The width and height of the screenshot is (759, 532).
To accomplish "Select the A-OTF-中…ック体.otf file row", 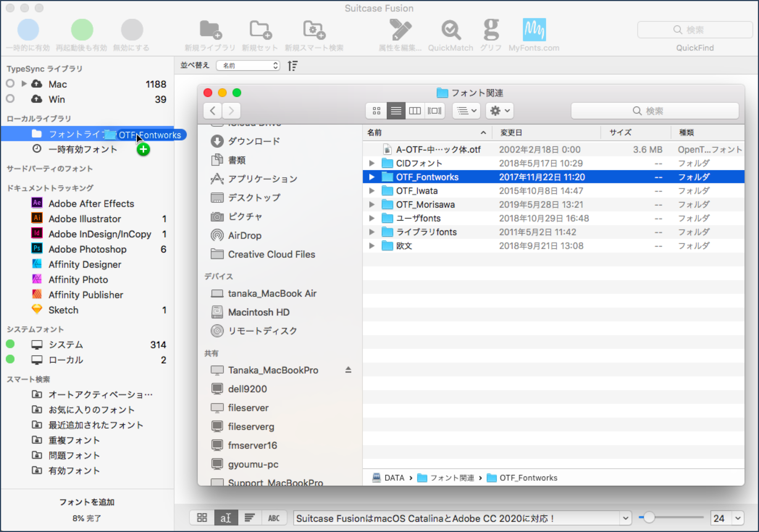I will [553, 149].
